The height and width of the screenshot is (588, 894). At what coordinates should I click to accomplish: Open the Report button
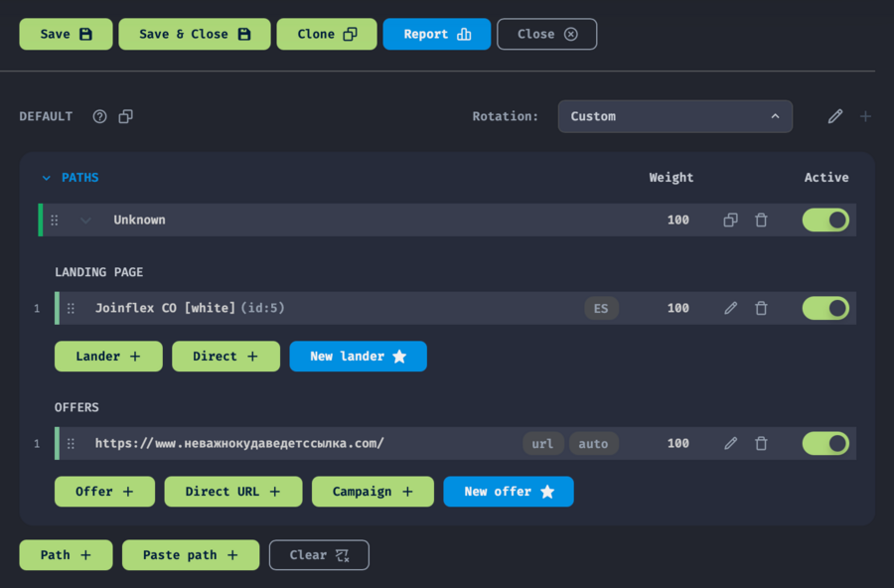[436, 34]
